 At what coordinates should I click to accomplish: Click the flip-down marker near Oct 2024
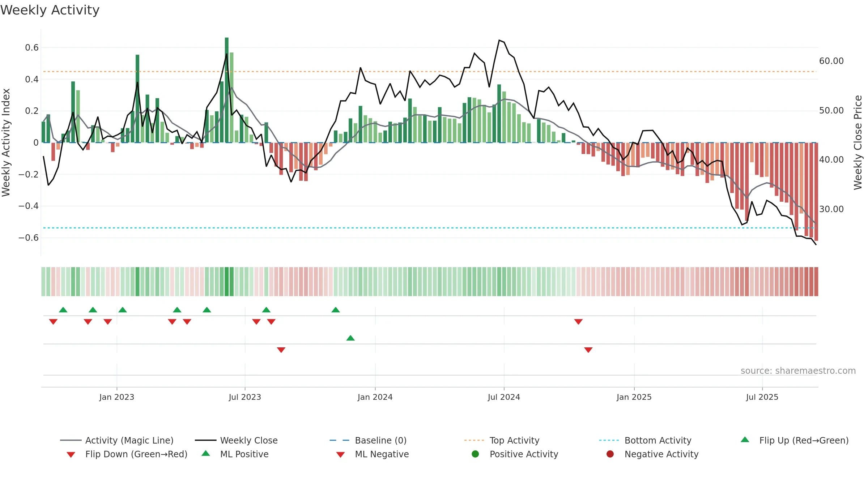(578, 322)
